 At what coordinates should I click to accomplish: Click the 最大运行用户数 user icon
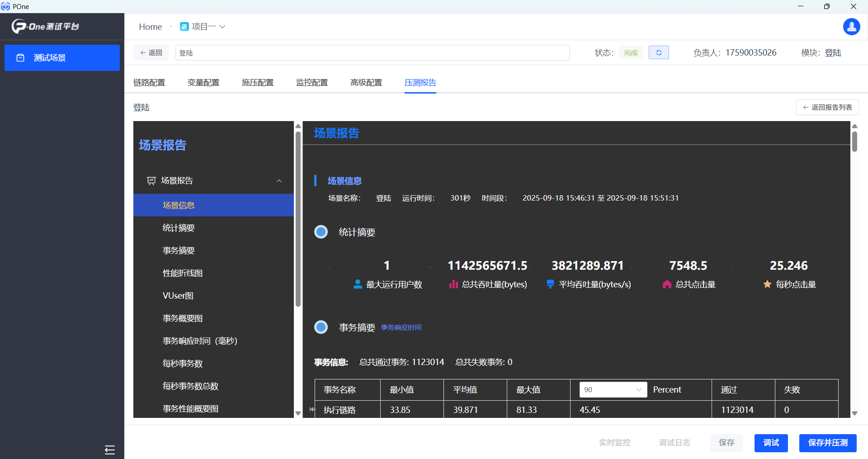[x=358, y=284]
